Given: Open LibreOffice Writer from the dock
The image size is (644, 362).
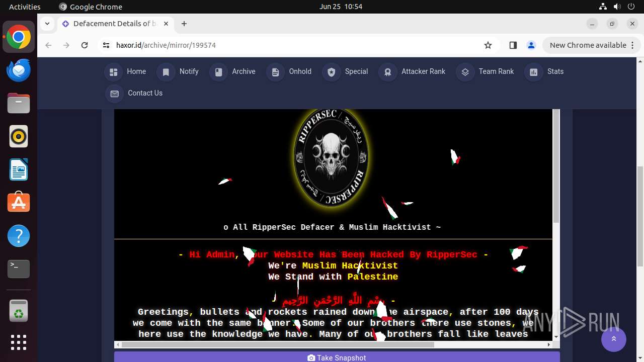Looking at the screenshot, I should (19, 170).
